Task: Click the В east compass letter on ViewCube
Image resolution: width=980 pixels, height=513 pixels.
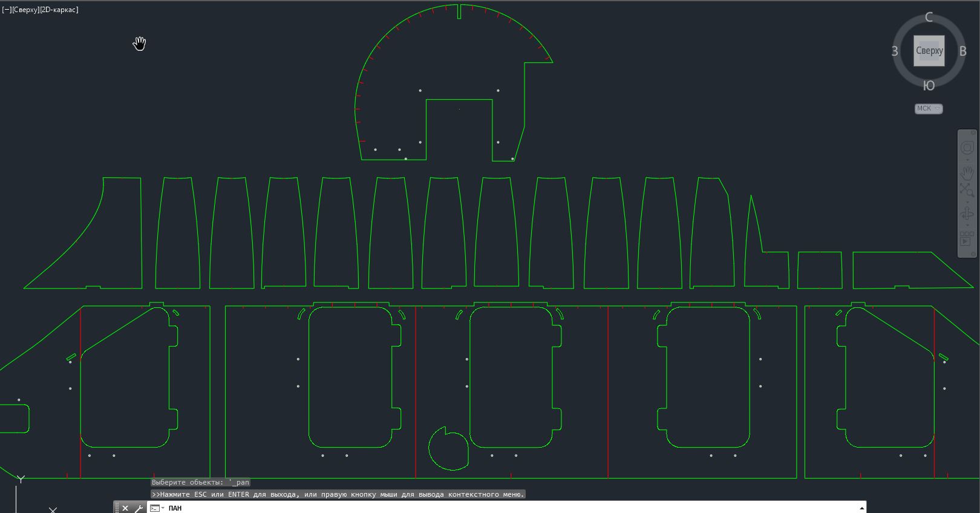Action: [x=962, y=51]
